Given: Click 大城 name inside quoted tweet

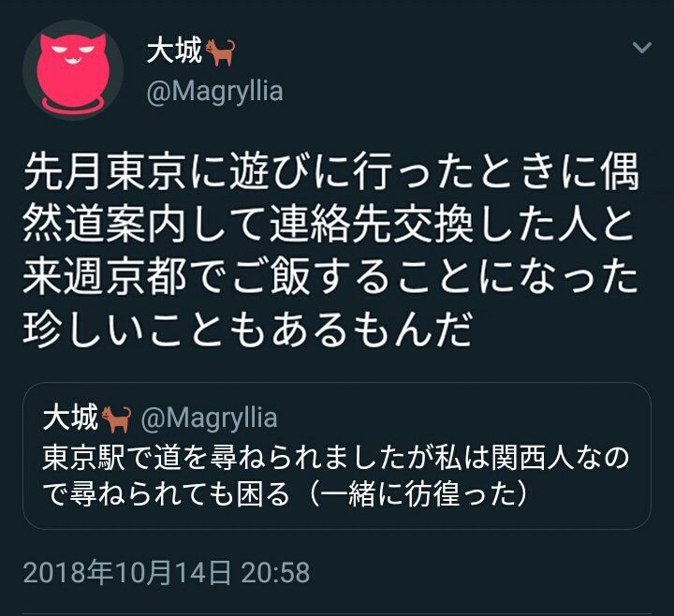Looking at the screenshot, I should point(70,417).
